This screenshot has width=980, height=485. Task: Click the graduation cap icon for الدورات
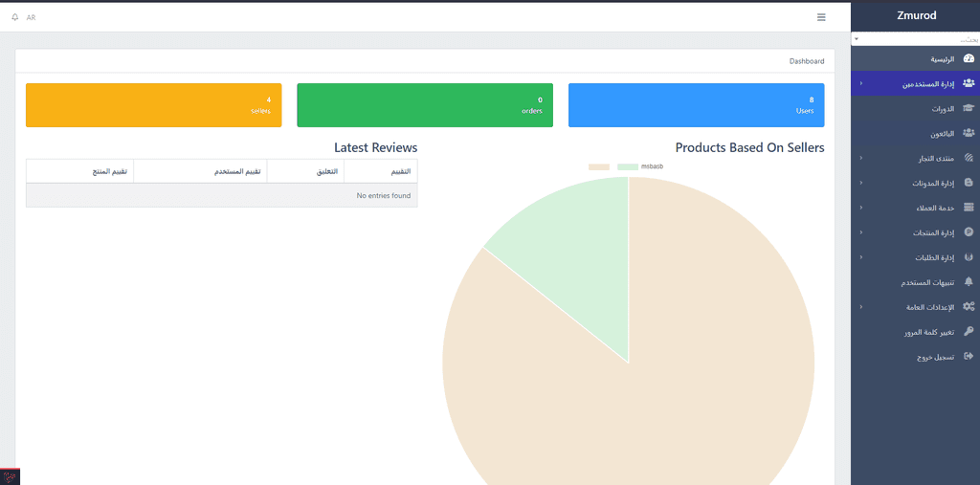tap(969, 108)
